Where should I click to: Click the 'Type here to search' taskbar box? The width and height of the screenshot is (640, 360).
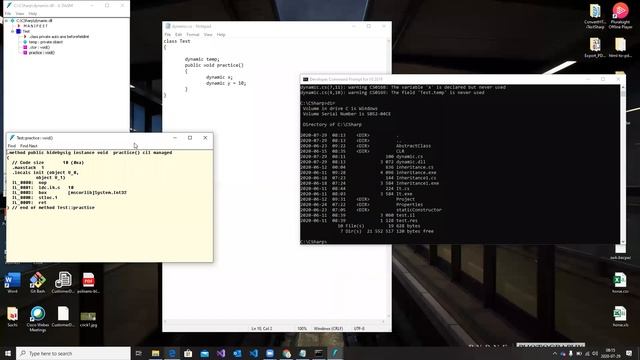click(73, 353)
